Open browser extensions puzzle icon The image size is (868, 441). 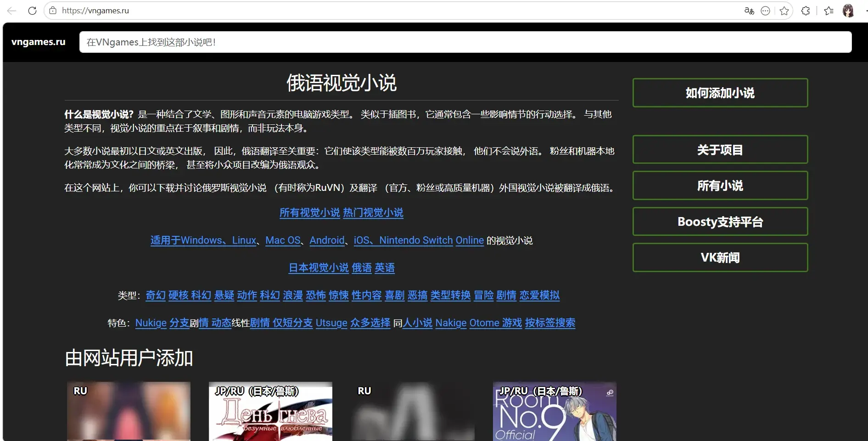(806, 11)
